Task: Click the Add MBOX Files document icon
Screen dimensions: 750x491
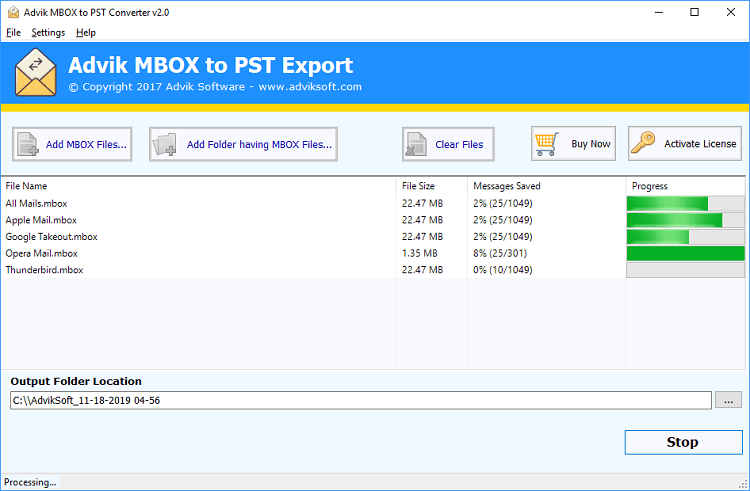Action: (x=28, y=144)
